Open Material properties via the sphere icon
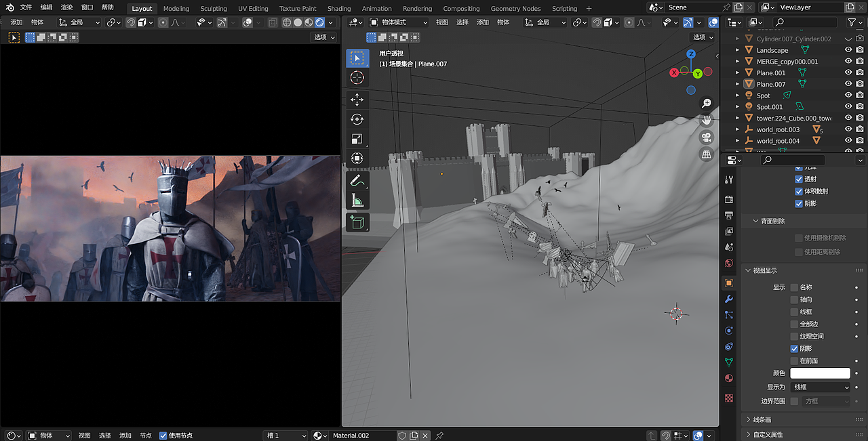Screen dimensions: 868x441 click(x=728, y=378)
